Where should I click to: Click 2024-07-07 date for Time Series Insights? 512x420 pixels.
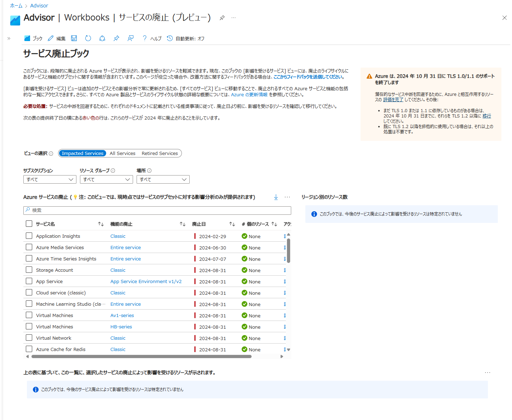point(212,259)
